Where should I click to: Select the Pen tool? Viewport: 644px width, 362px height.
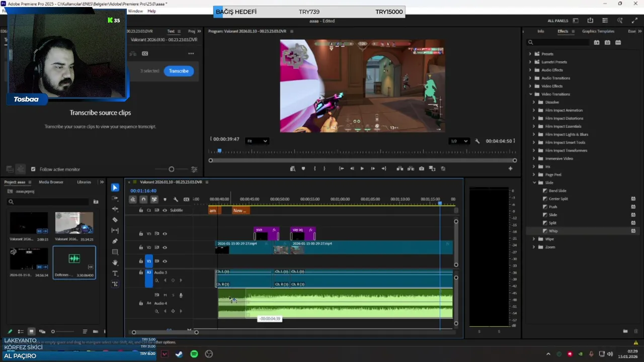(x=115, y=241)
